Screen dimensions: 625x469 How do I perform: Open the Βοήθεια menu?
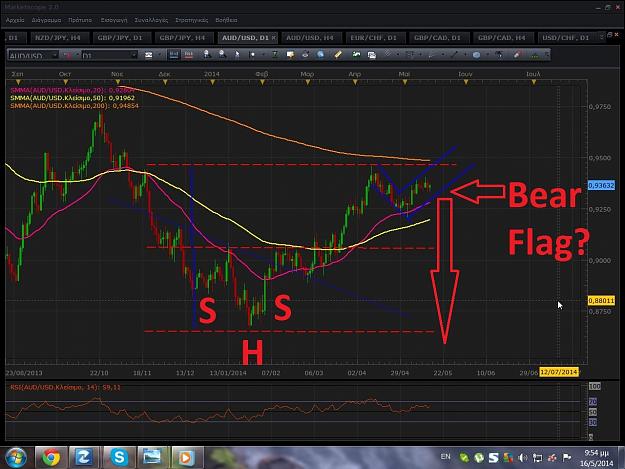226,20
